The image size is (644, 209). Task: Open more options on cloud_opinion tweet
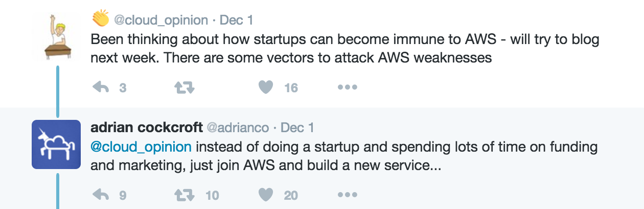pyautogui.click(x=347, y=88)
